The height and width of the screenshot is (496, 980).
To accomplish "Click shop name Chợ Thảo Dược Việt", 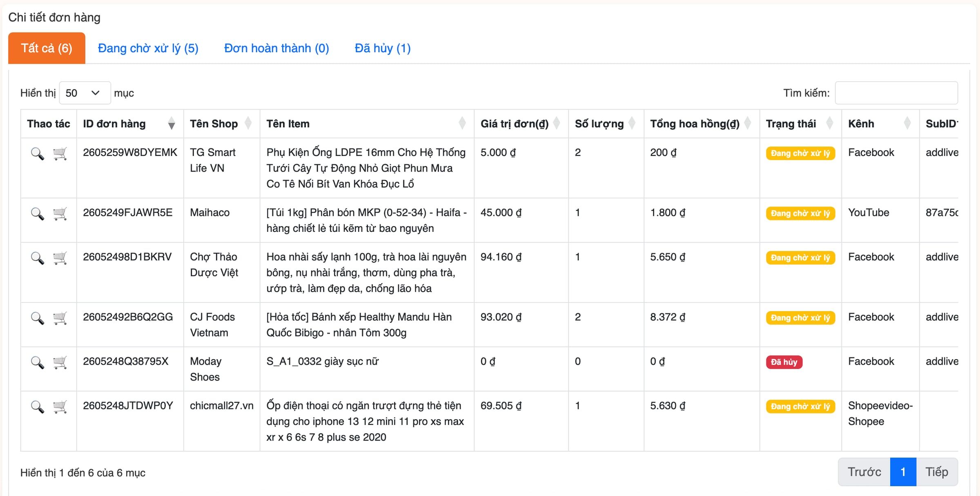I will point(214,265).
